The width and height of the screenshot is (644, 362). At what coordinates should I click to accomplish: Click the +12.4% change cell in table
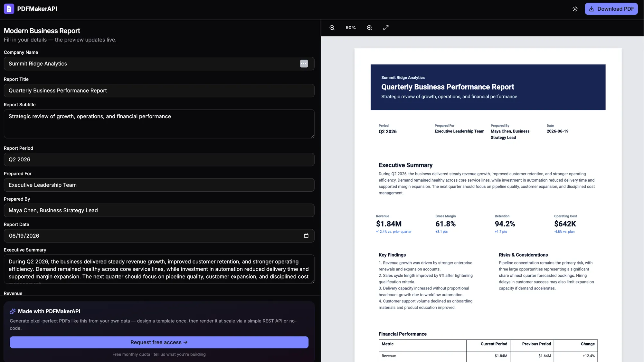click(x=589, y=356)
